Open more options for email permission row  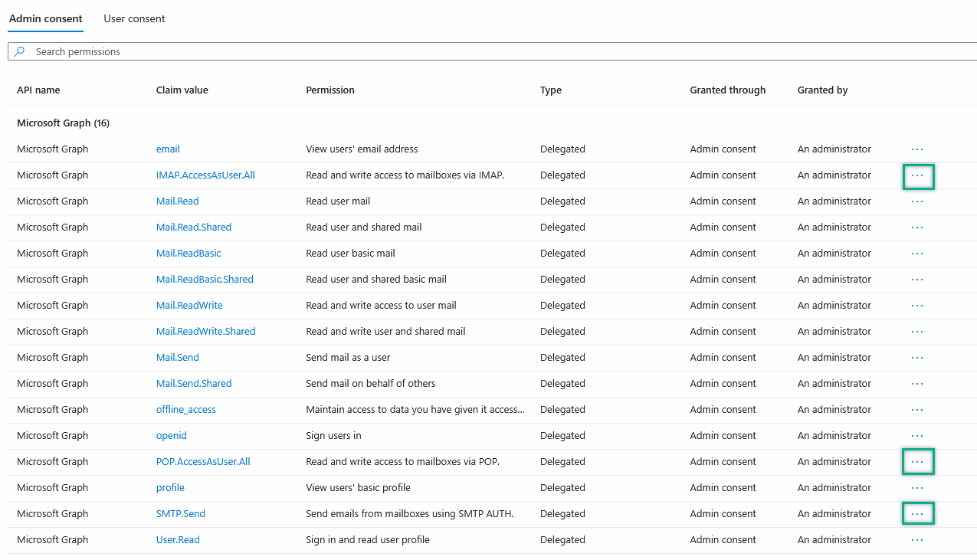tap(917, 149)
